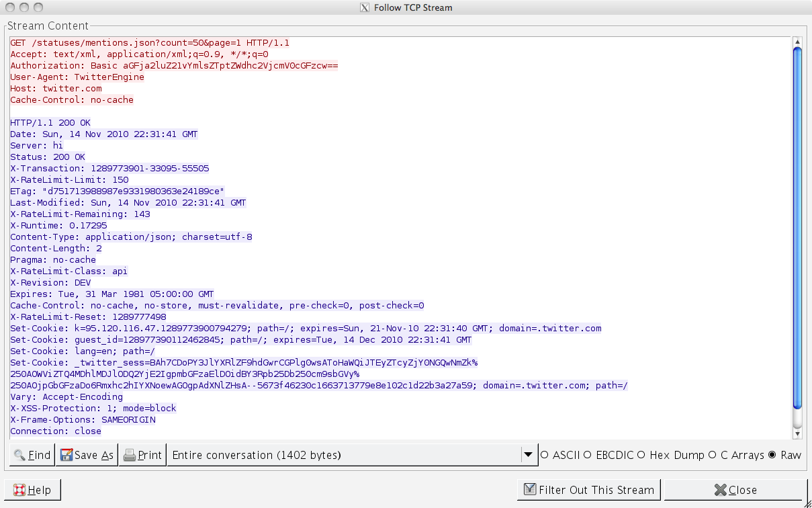The width and height of the screenshot is (812, 508).
Task: Open the Help button
Action: pos(32,490)
